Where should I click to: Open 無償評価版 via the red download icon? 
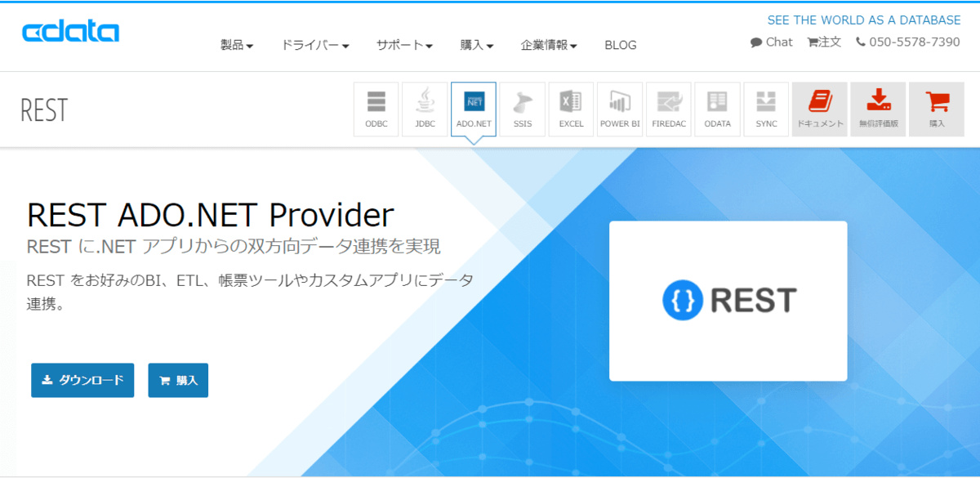click(878, 109)
